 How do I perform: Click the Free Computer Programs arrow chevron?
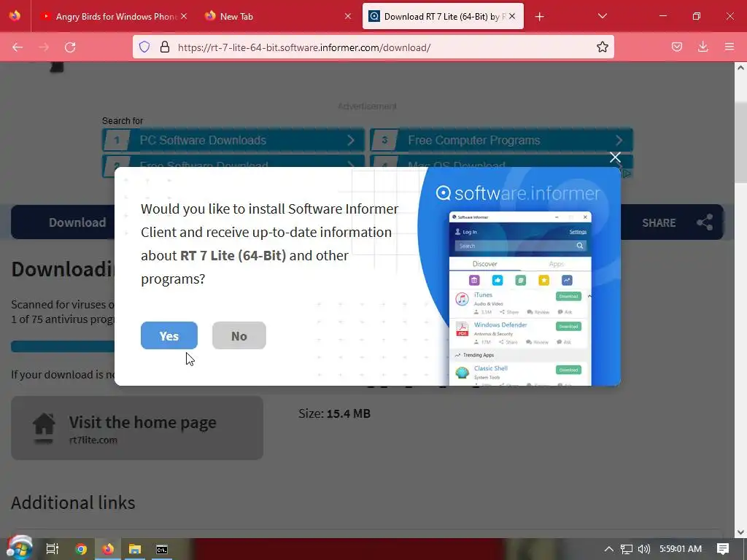[x=619, y=140]
